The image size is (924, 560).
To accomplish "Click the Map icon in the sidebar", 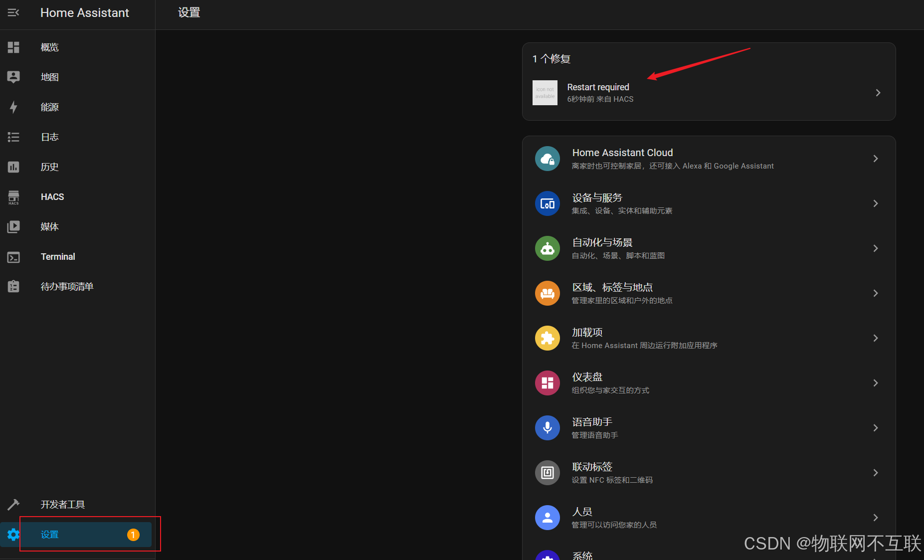I will [x=13, y=77].
